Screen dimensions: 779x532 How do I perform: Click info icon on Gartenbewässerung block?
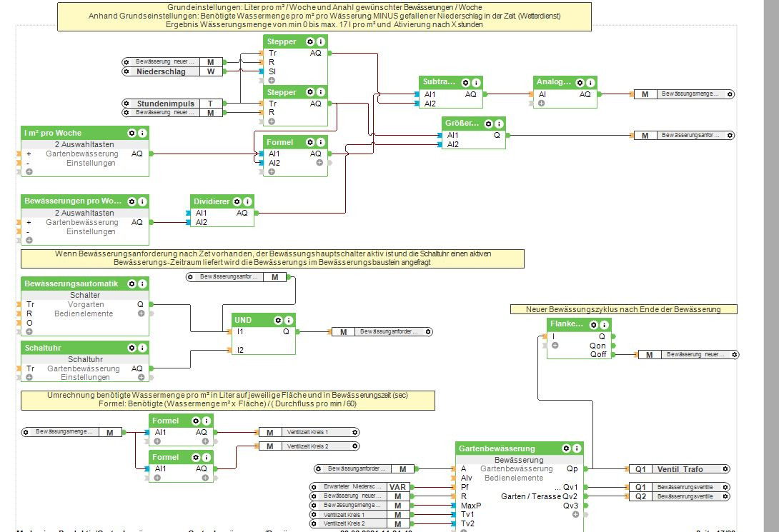click(x=577, y=448)
